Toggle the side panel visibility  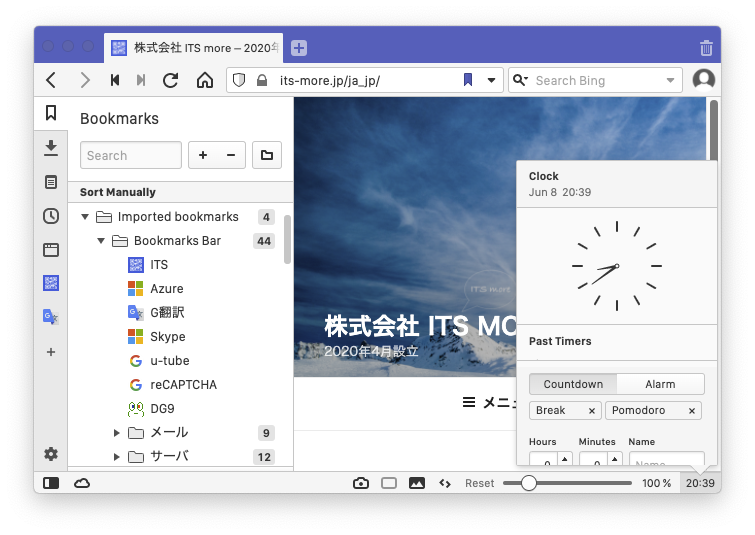[x=51, y=483]
